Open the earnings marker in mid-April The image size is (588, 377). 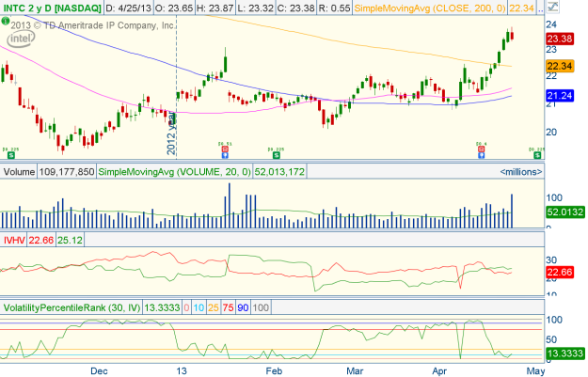(481, 149)
